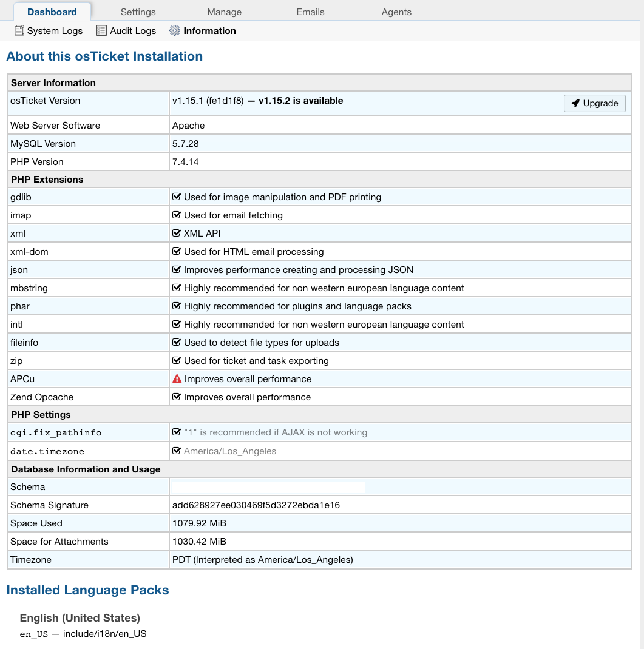Open the Agents tab
The height and width of the screenshot is (649, 644).
pos(396,12)
